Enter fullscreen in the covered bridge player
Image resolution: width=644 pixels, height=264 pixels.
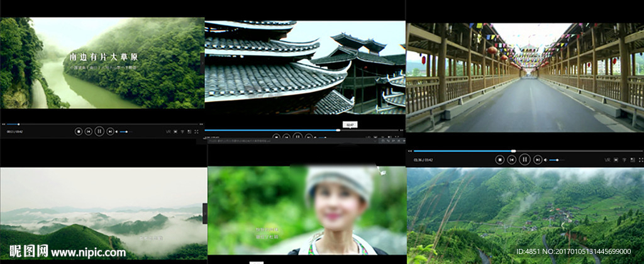point(641,160)
